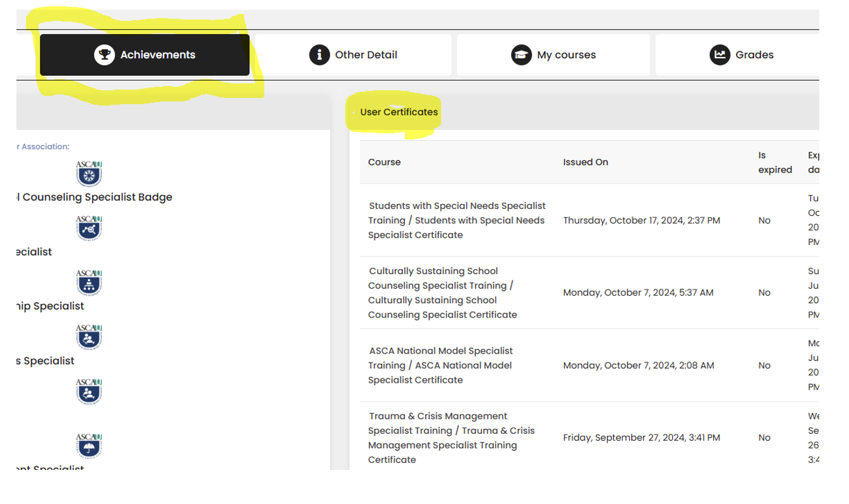Open the Students with Special Needs Specialist certificate
This screenshot has width=849, height=504.
[x=457, y=220]
